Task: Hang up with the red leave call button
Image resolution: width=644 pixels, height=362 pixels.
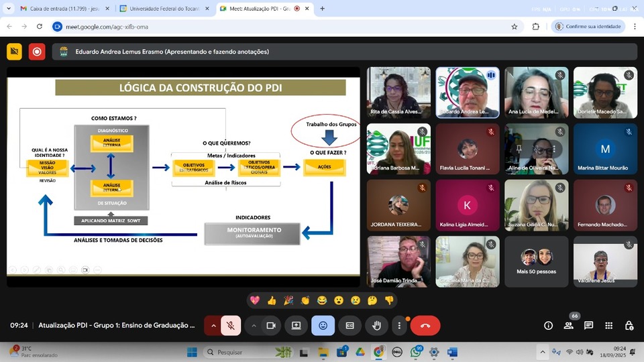Action: click(425, 325)
